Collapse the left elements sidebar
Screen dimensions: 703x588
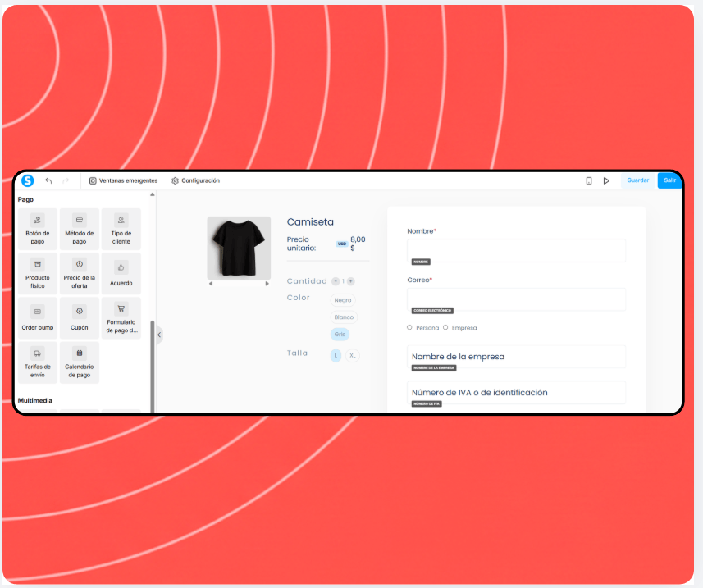pyautogui.click(x=159, y=335)
